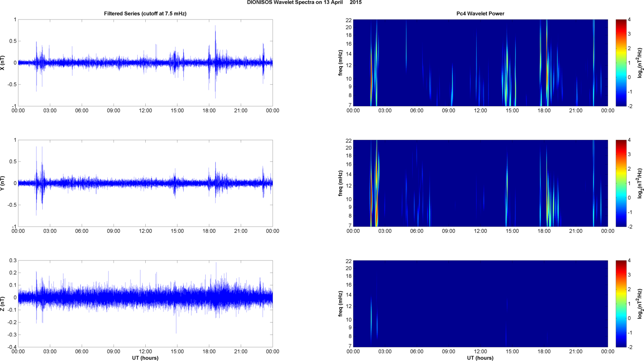This screenshot has height=361, width=644.
Task: Click the colorbar beside the top spectrogram
Action: [x=621, y=63]
